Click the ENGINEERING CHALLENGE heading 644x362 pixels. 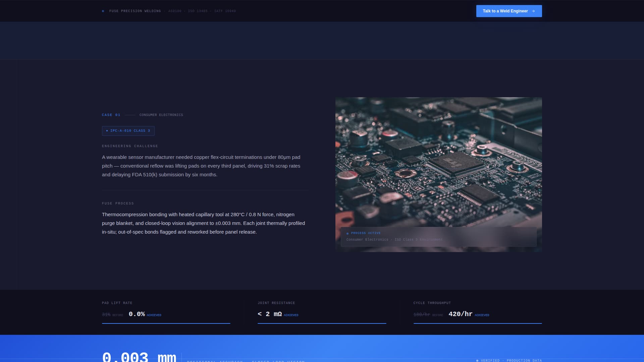click(x=130, y=146)
